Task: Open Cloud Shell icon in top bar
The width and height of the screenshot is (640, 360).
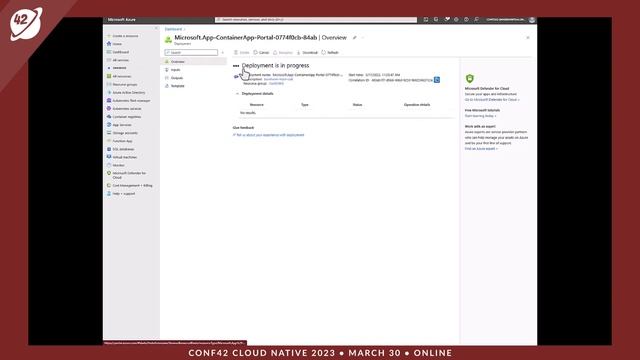Action: (426, 20)
